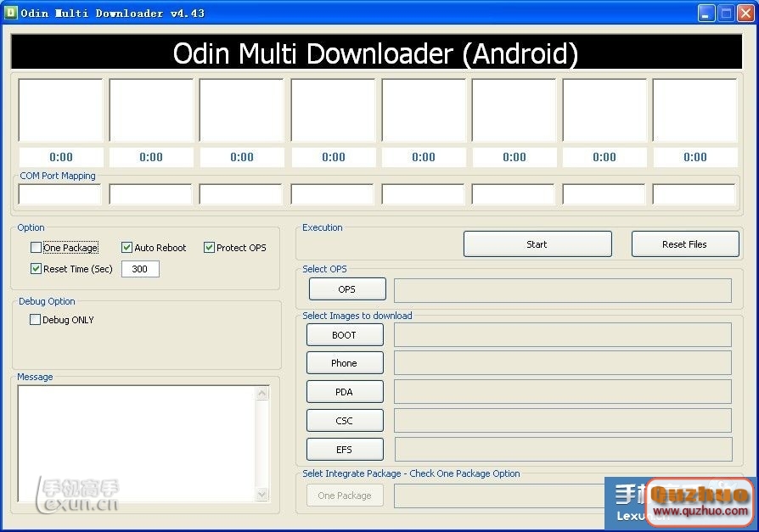Click the Odin app icon in title bar
759x532 pixels.
(x=11, y=13)
